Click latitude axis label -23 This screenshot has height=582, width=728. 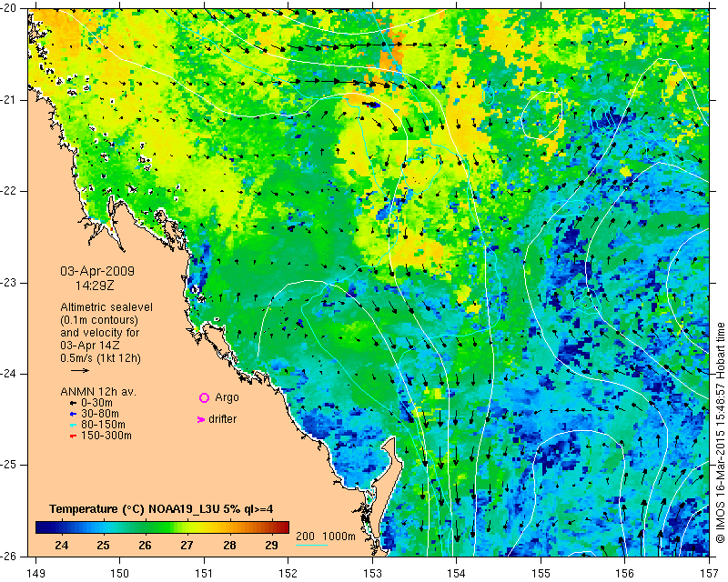click(x=8, y=283)
